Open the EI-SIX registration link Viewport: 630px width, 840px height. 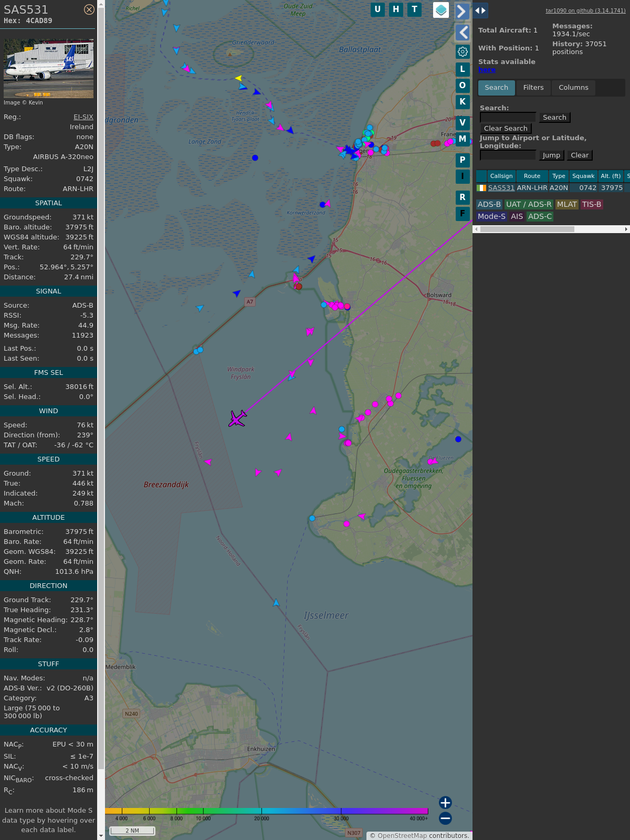[83, 117]
